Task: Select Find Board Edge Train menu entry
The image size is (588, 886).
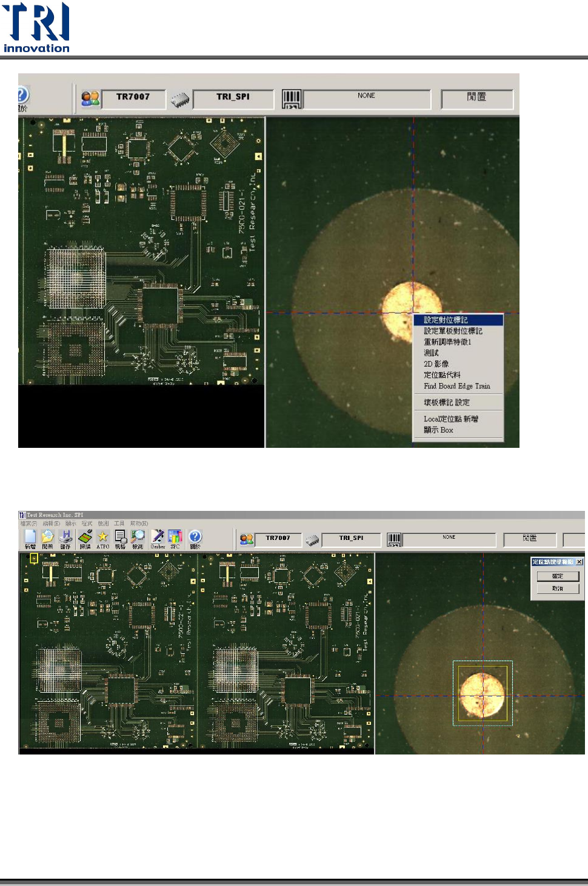Action: (x=458, y=385)
